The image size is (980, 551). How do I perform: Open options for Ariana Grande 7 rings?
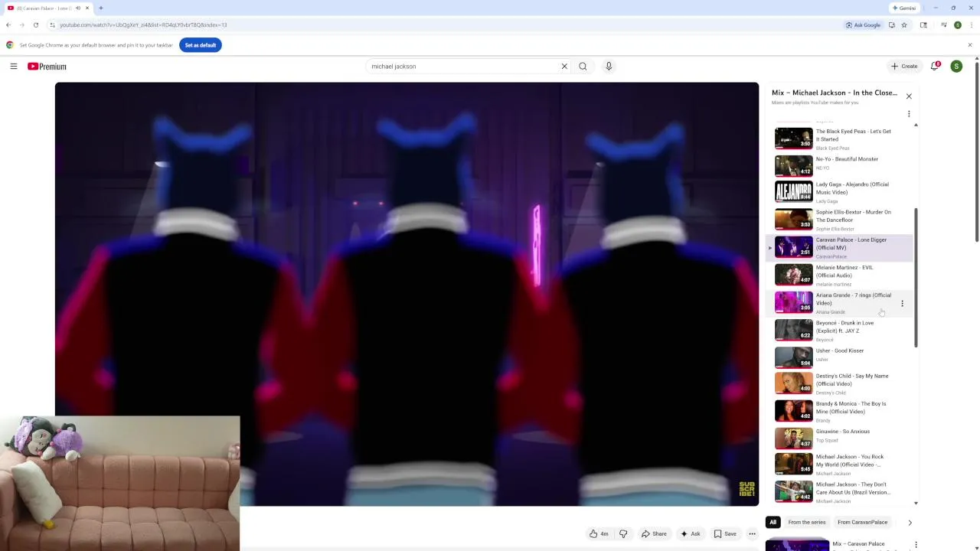tap(902, 304)
